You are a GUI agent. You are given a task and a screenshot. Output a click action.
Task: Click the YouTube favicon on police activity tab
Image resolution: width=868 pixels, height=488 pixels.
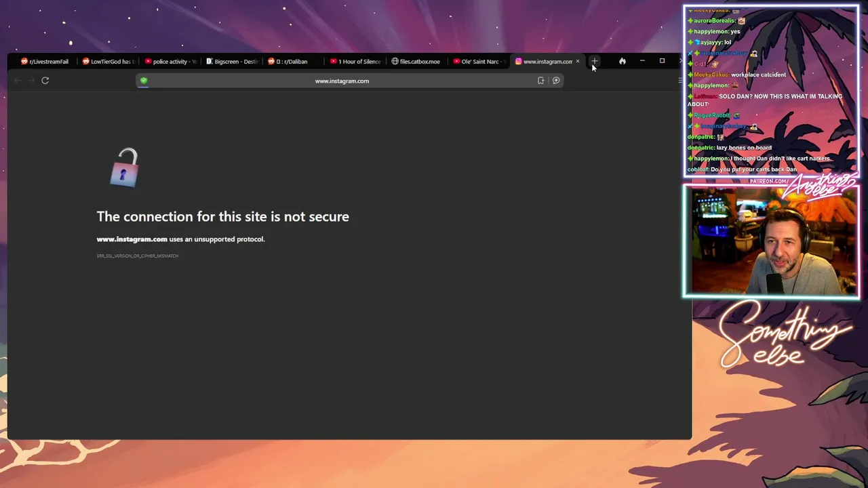[149, 62]
